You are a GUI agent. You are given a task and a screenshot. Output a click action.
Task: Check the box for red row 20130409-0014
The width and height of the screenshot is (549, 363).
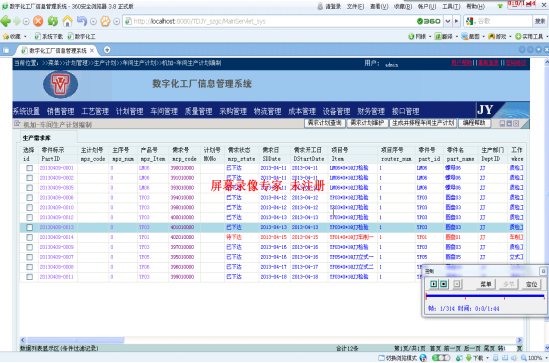[x=30, y=237]
